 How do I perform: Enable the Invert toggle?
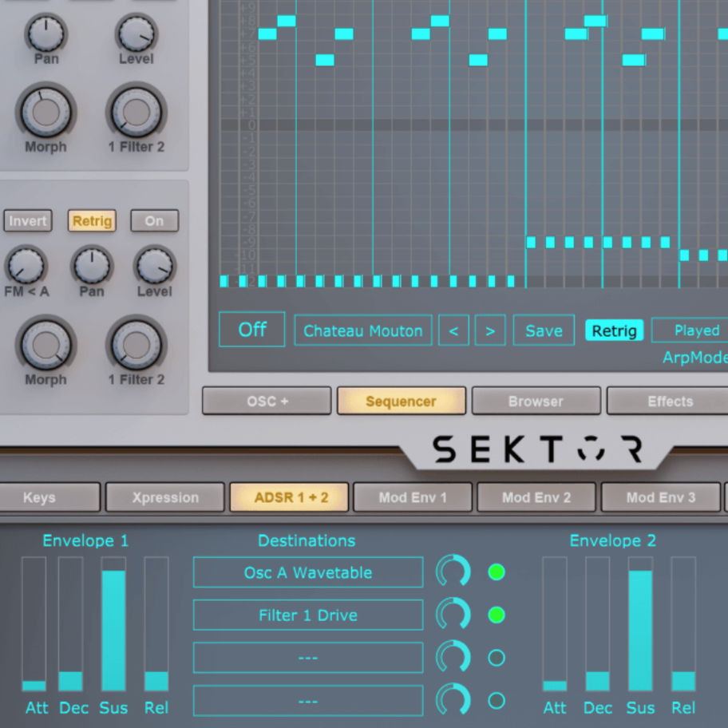[27, 220]
